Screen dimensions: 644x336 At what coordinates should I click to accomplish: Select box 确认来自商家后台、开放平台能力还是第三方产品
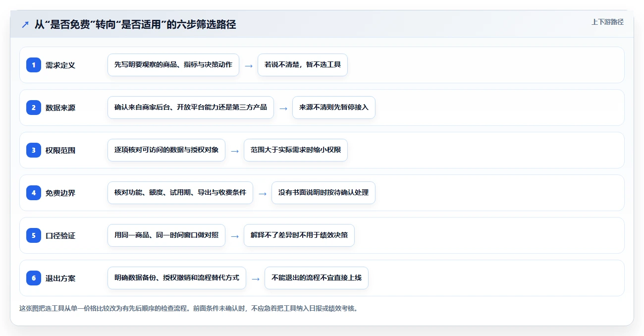[x=191, y=108]
